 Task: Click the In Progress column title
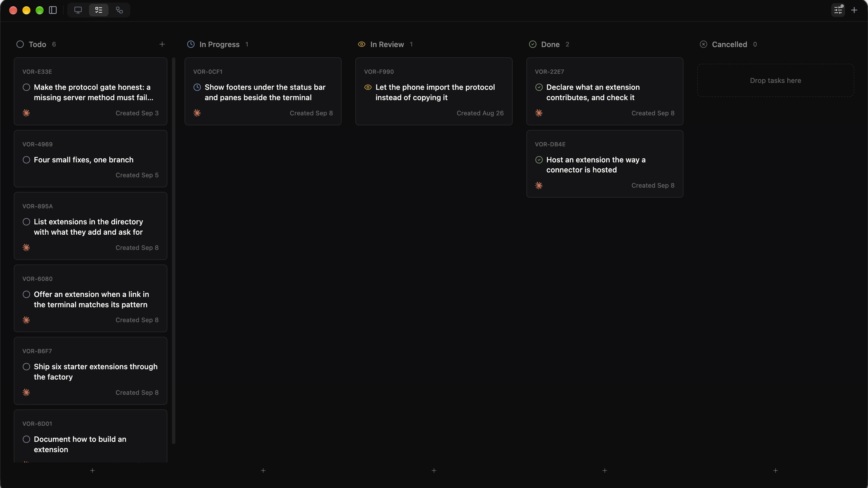point(219,44)
